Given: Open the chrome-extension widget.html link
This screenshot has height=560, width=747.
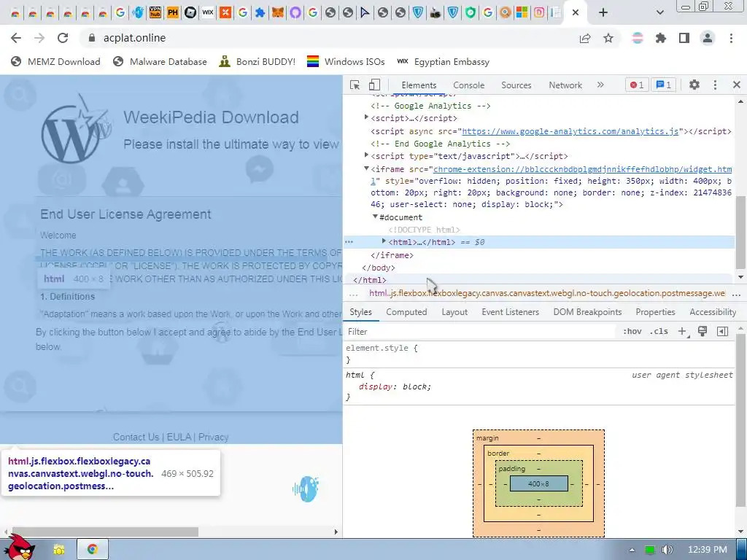Looking at the screenshot, I should coord(582,169).
